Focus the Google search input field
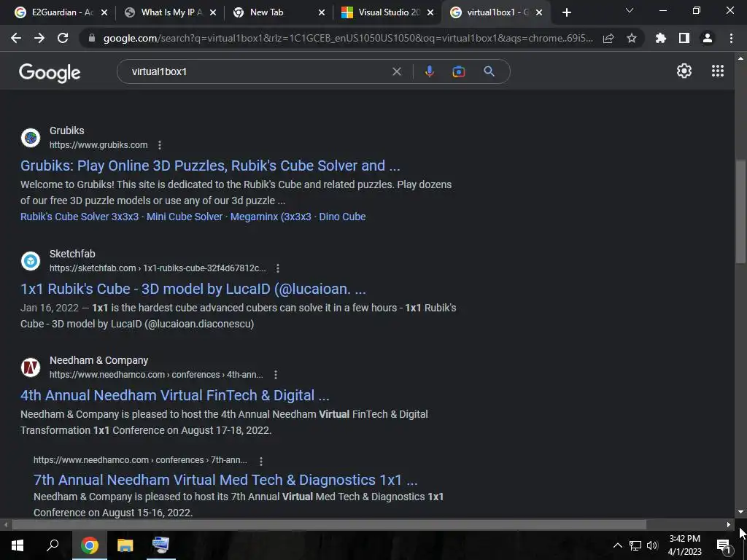Viewport: 747px width, 560px height. pyautogui.click(x=258, y=71)
